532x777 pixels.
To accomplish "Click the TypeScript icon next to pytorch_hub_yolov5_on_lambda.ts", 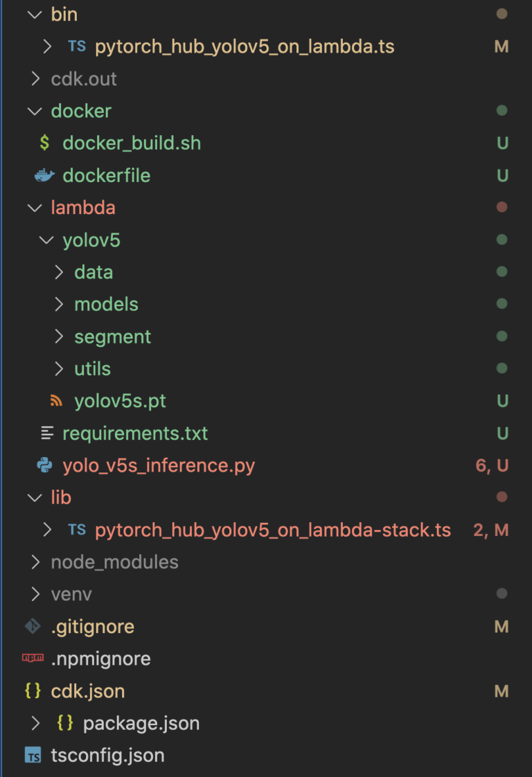I will click(77, 46).
